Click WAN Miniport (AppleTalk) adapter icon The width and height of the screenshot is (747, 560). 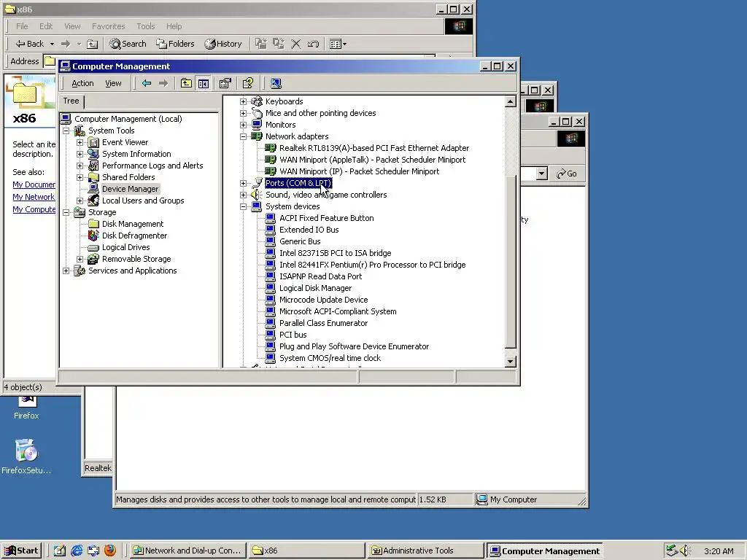point(271,160)
